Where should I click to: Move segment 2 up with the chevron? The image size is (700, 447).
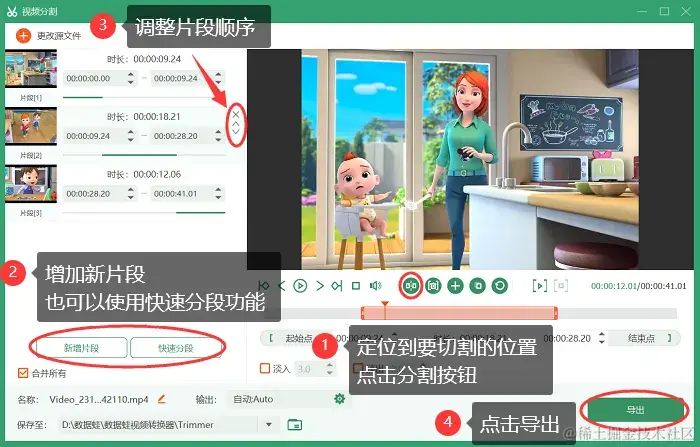[x=236, y=124]
